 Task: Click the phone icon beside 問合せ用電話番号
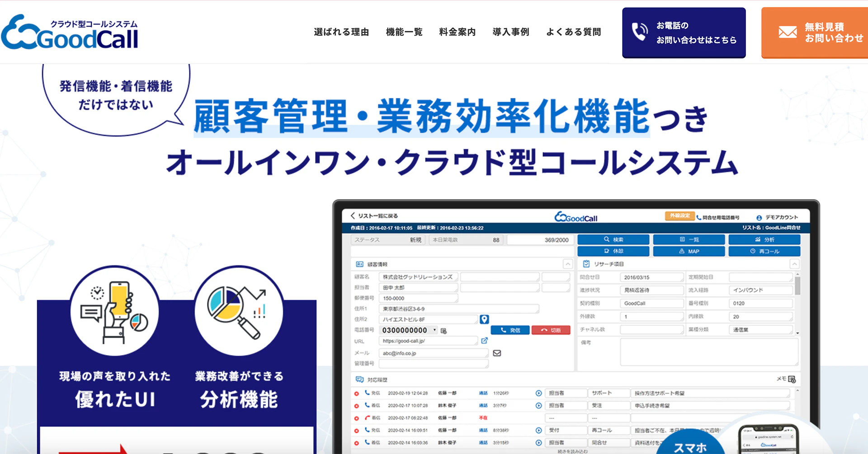pyautogui.click(x=699, y=217)
